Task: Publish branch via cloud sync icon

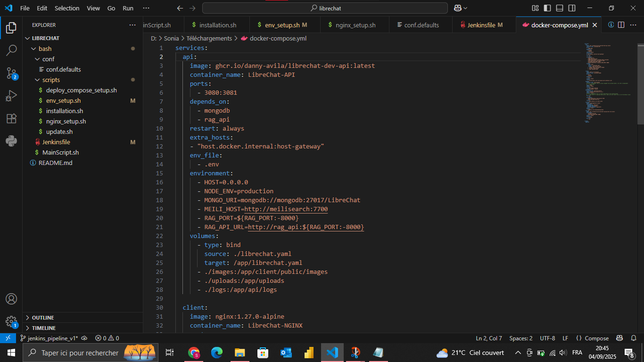Action: 84,338
